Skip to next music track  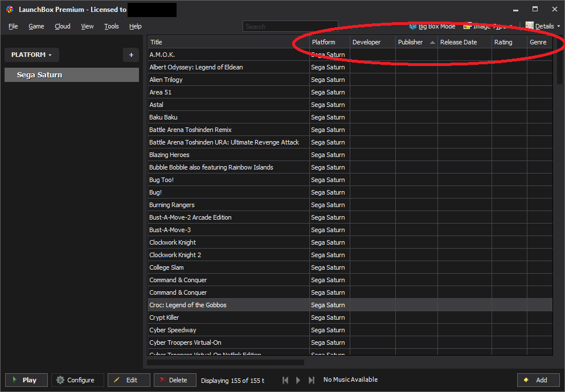[x=312, y=380]
